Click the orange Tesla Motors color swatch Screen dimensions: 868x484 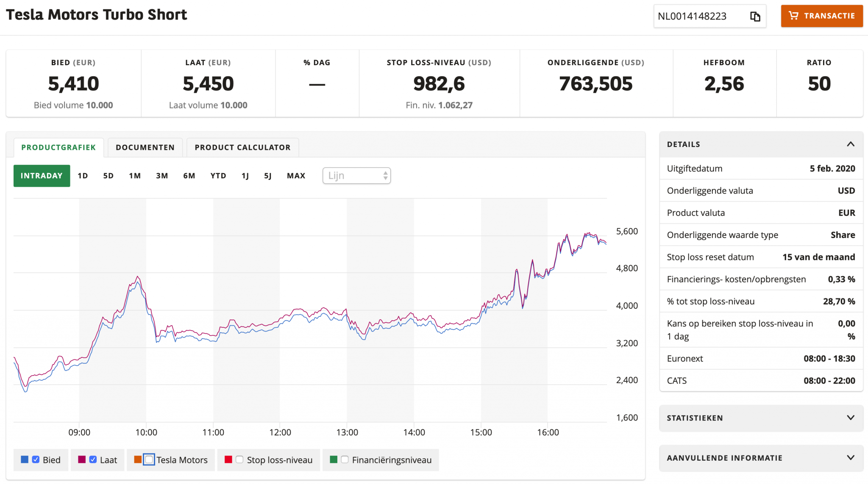point(138,460)
